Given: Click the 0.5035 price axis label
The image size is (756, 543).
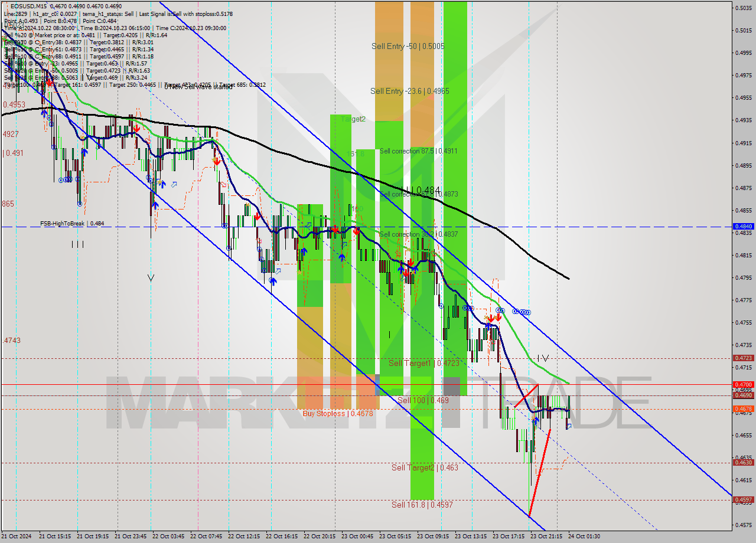Looking at the screenshot, I should click(x=743, y=8).
